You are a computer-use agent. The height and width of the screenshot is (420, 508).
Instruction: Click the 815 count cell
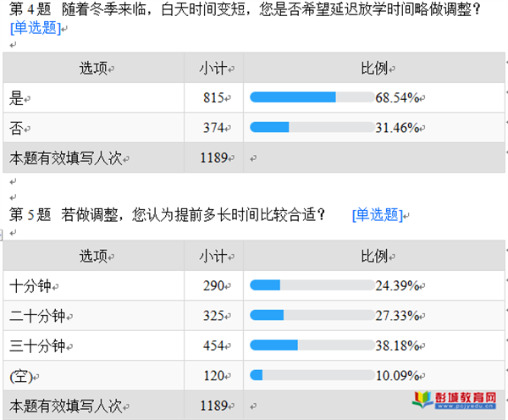(x=213, y=98)
